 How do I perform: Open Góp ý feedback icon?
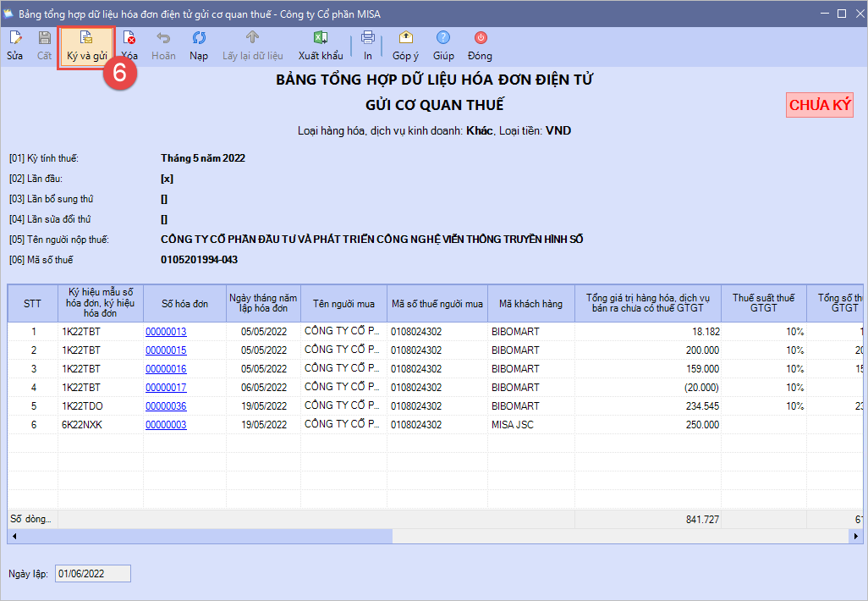[x=405, y=45]
